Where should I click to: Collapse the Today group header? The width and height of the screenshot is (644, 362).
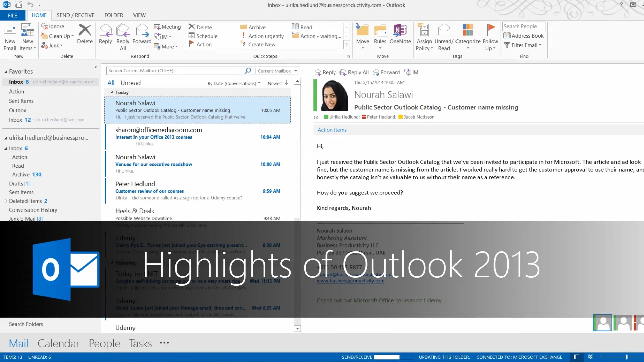coord(112,92)
